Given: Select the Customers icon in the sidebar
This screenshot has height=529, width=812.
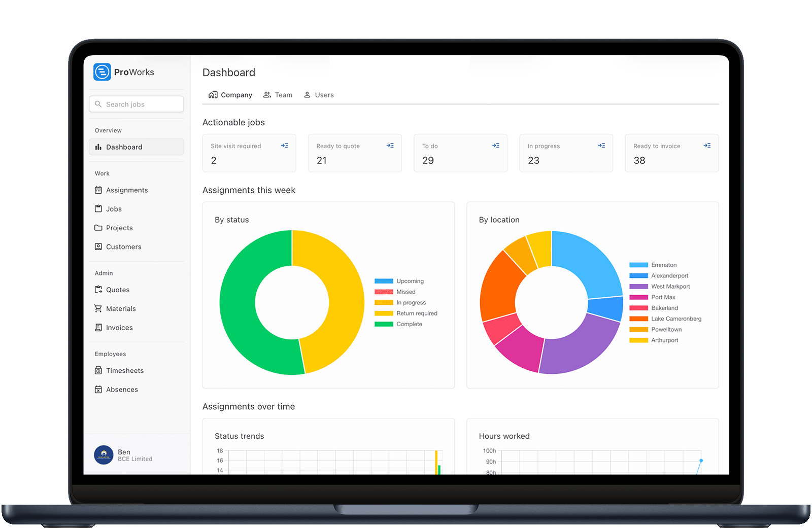Looking at the screenshot, I should (x=98, y=246).
